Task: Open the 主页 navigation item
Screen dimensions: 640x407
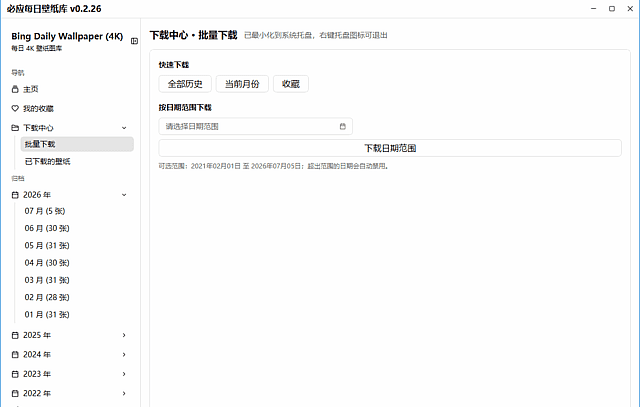Action: [71, 89]
